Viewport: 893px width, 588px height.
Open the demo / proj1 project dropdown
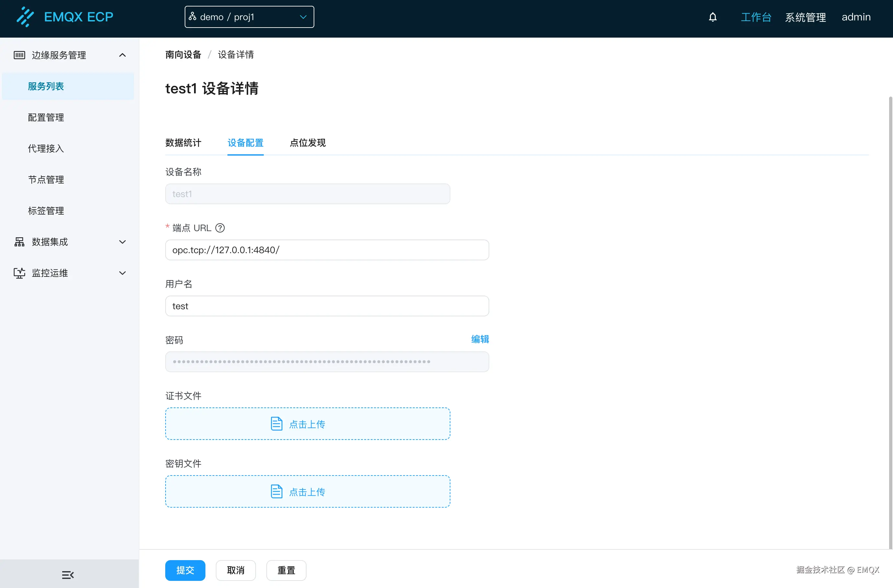[249, 17]
